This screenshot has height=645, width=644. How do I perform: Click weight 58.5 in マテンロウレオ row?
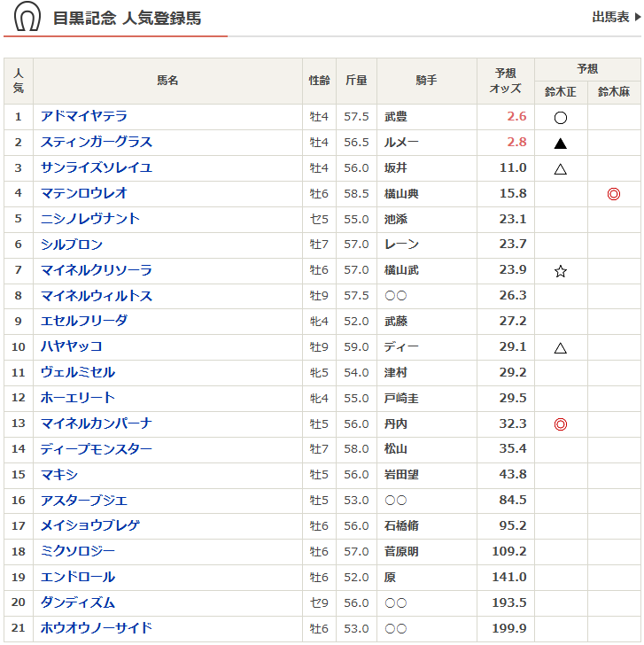point(356,194)
